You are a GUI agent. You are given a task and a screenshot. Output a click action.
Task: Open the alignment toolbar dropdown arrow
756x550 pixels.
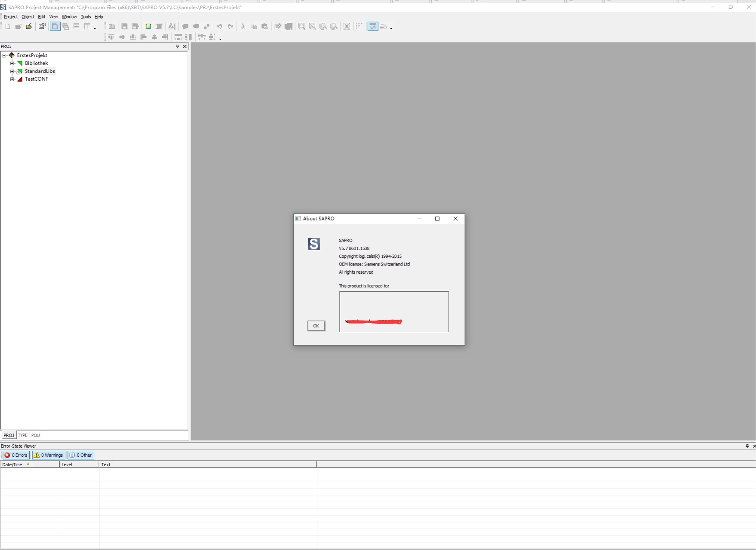click(220, 39)
